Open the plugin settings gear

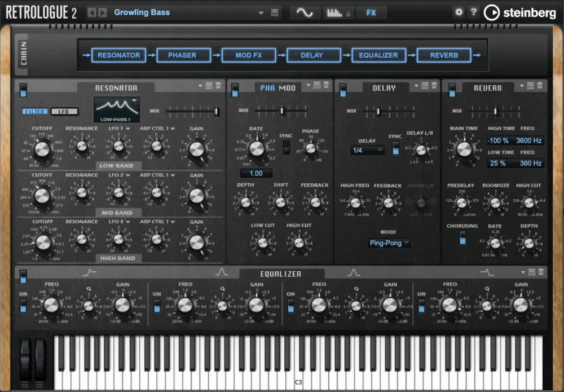459,12
